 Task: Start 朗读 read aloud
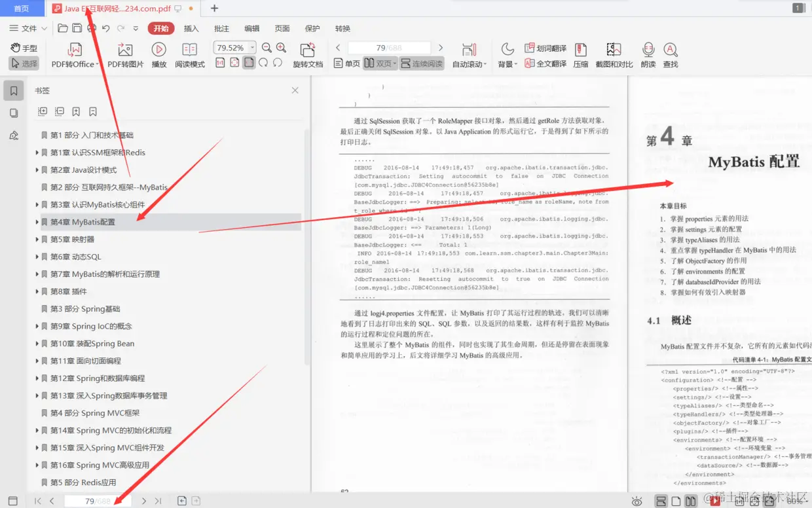648,55
